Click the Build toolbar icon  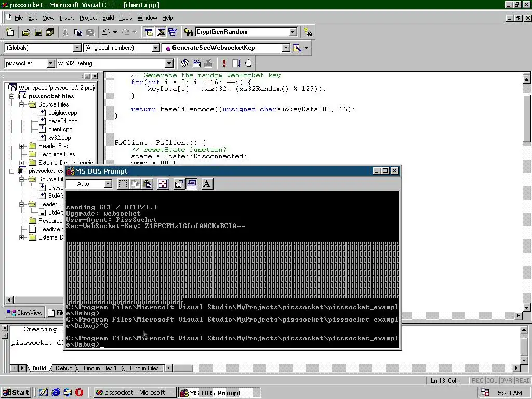[x=196, y=63]
